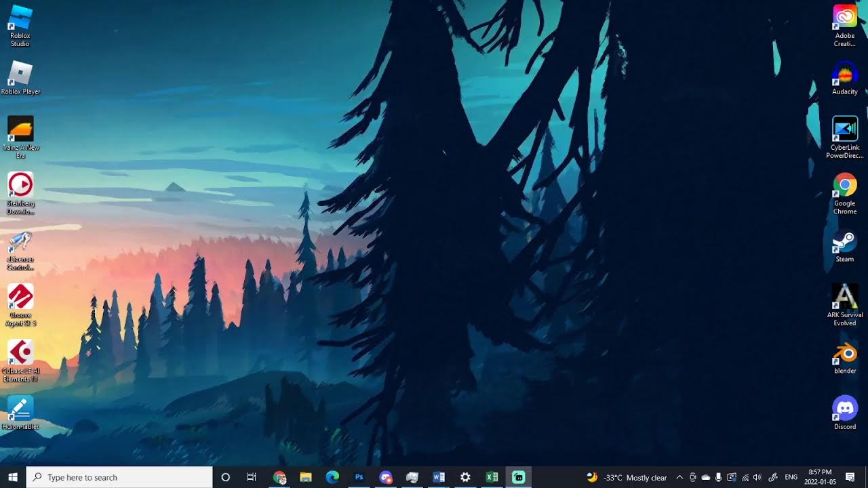Open Cortana from the taskbar

[226, 477]
